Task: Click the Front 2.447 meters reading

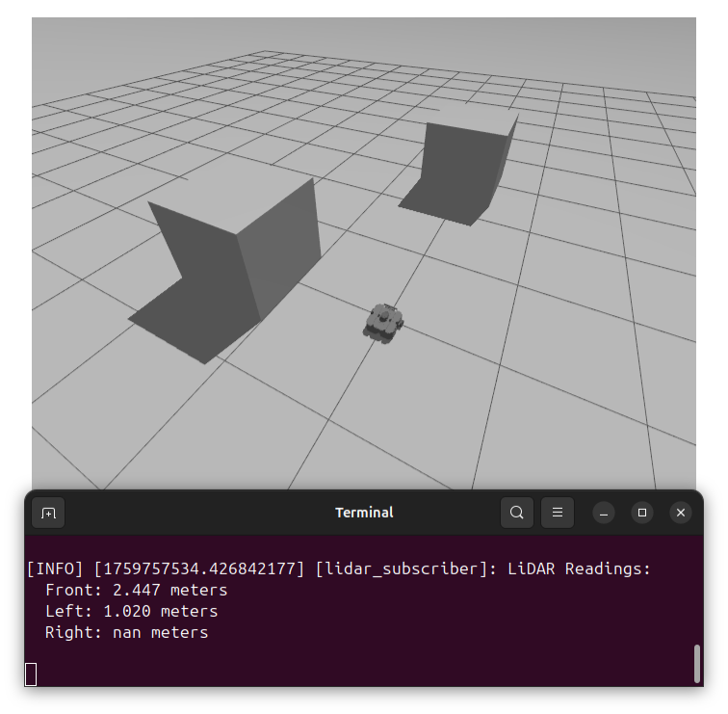Action: tap(136, 590)
